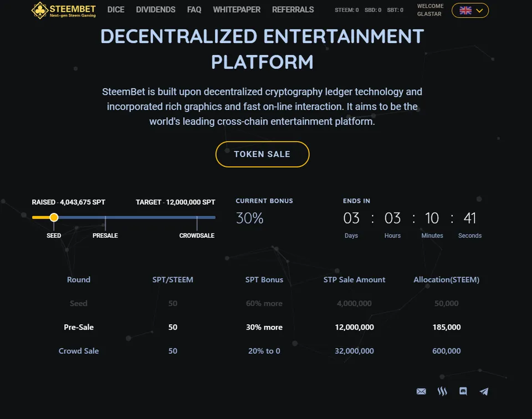The height and width of the screenshot is (419, 532).
Task: Click the 4,000,000 sale amount cell
Action: tap(354, 303)
